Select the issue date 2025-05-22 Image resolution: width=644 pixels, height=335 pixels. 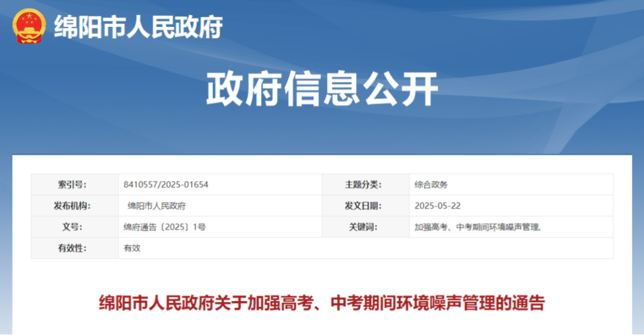(438, 206)
